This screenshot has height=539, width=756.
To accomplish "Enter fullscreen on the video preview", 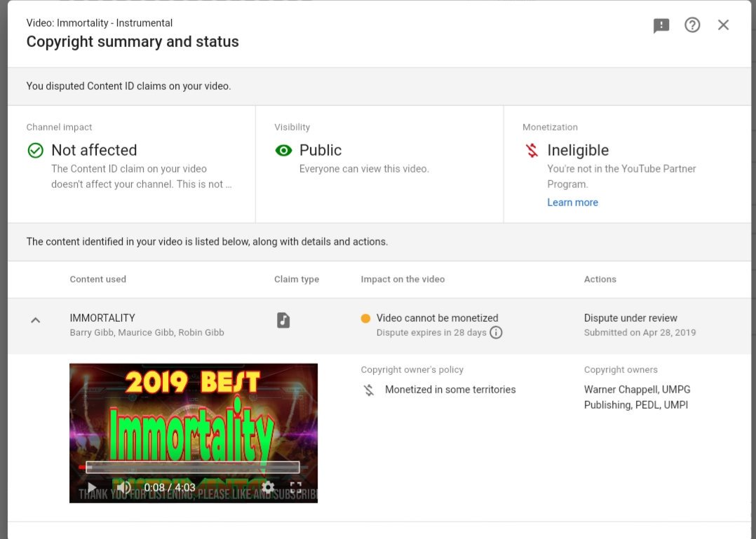I will tap(296, 487).
